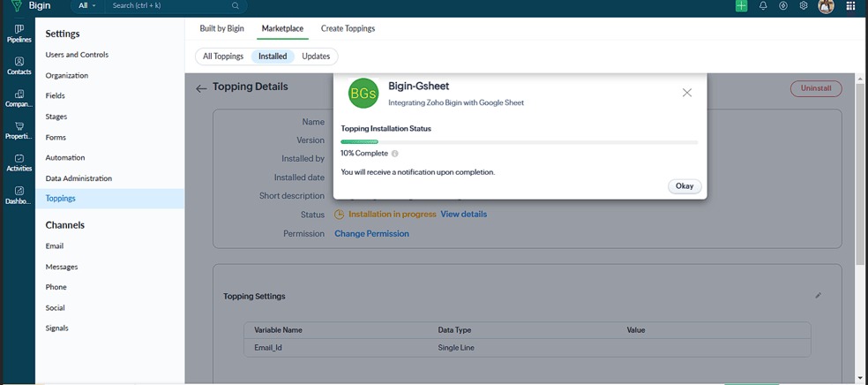This screenshot has width=868, height=385.
Task: Select the Updates filter
Action: click(316, 57)
